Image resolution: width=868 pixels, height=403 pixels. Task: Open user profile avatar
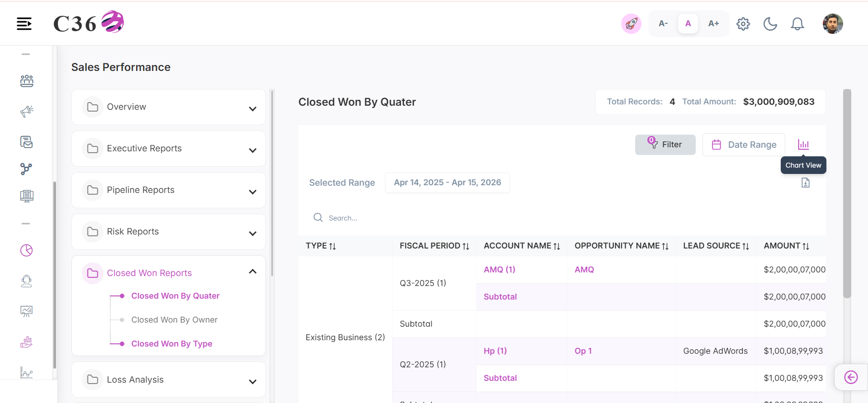[833, 23]
